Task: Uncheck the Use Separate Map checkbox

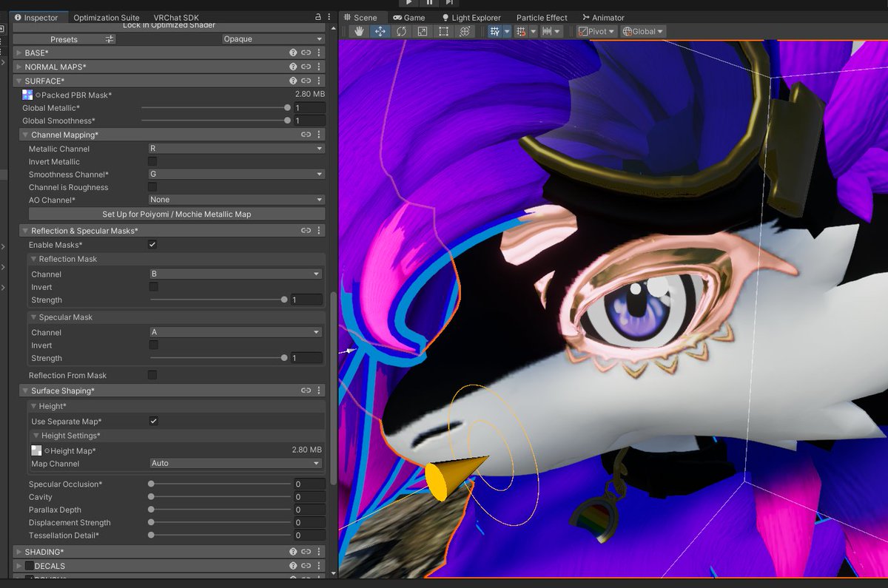Action: pyautogui.click(x=154, y=421)
